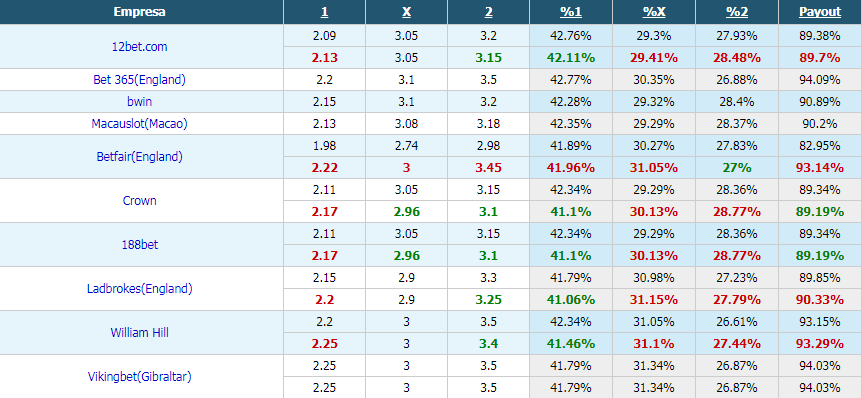
Task: Sort by the 1 column header
Action: tap(324, 12)
